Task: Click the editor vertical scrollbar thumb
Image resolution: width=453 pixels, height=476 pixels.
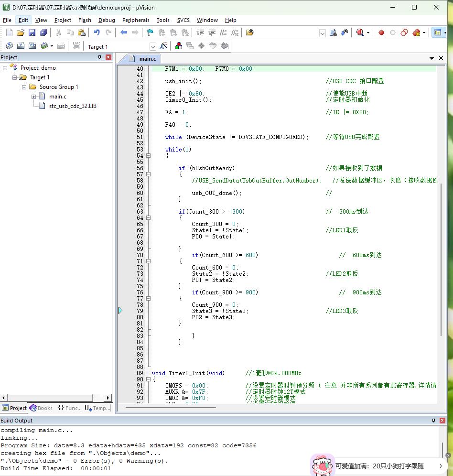Action: (441, 260)
